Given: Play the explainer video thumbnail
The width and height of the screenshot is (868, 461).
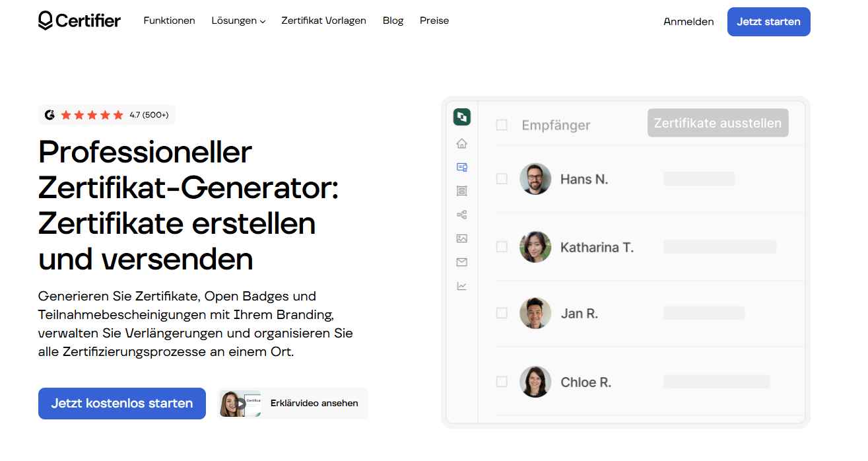Looking at the screenshot, I should pyautogui.click(x=240, y=404).
